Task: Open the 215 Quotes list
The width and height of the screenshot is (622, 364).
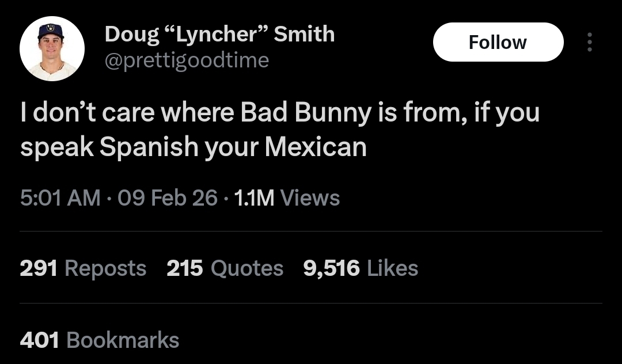Action: pos(225,268)
